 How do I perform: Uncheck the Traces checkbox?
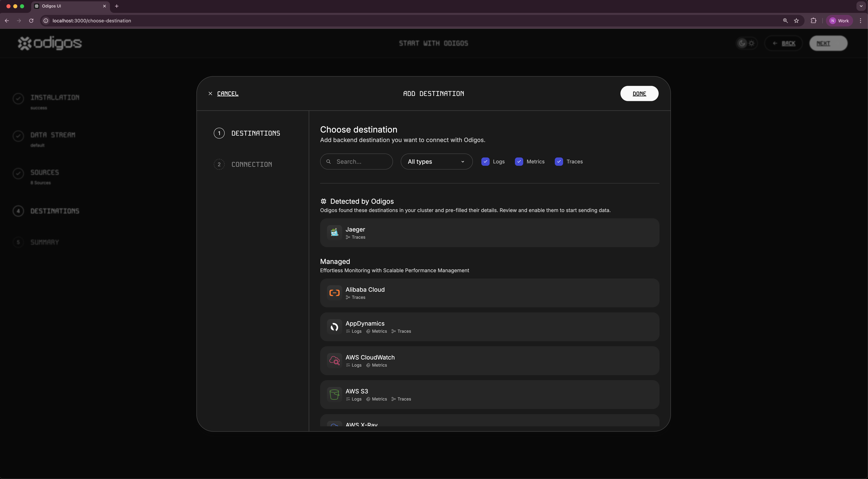[559, 162]
